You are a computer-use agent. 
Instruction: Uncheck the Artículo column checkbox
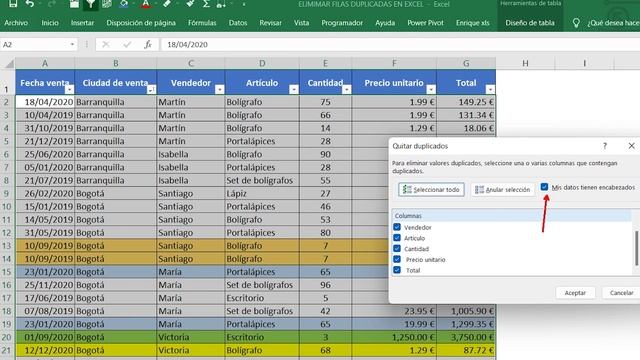coord(397,238)
